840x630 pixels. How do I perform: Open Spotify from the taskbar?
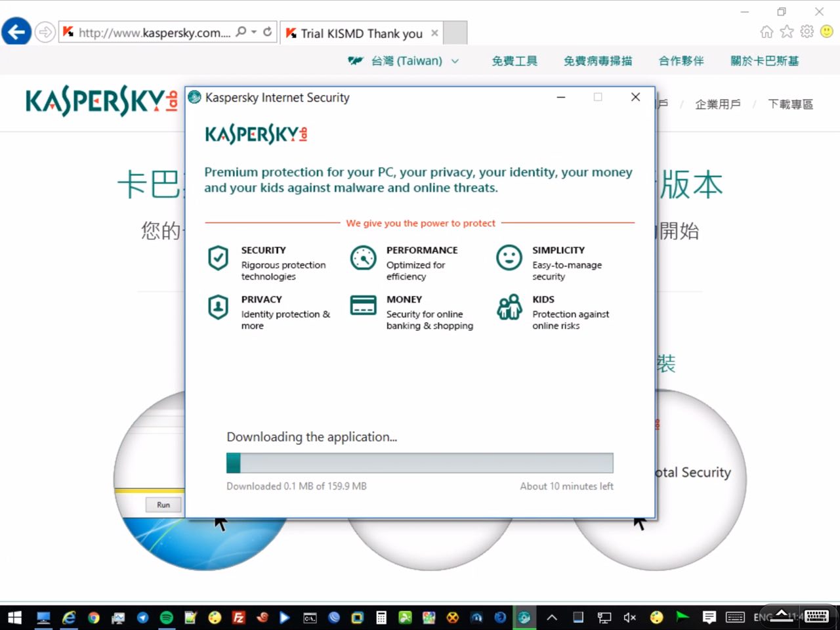[167, 618]
